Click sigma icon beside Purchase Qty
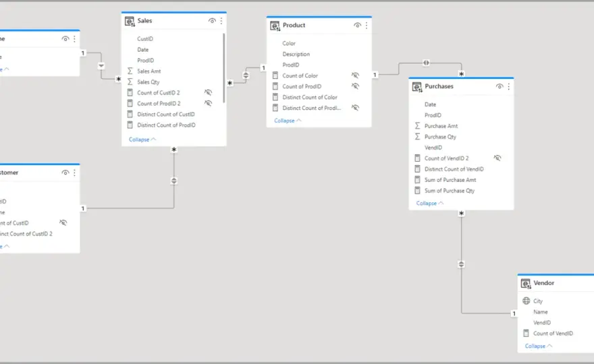594x364 pixels. click(x=417, y=137)
